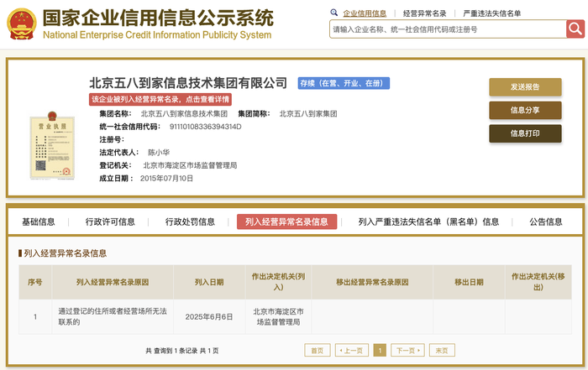Screen dimensions: 588x370
Task: Select the 严重违法失信名单 search category
Action: coord(491,13)
